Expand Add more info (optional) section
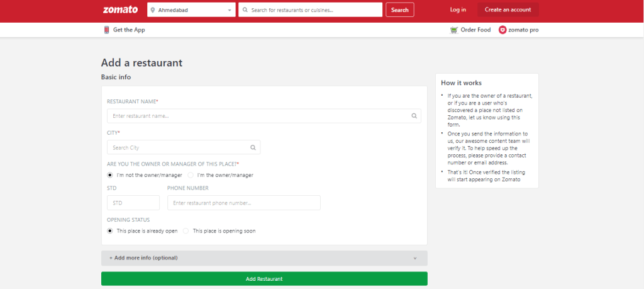 (x=264, y=258)
